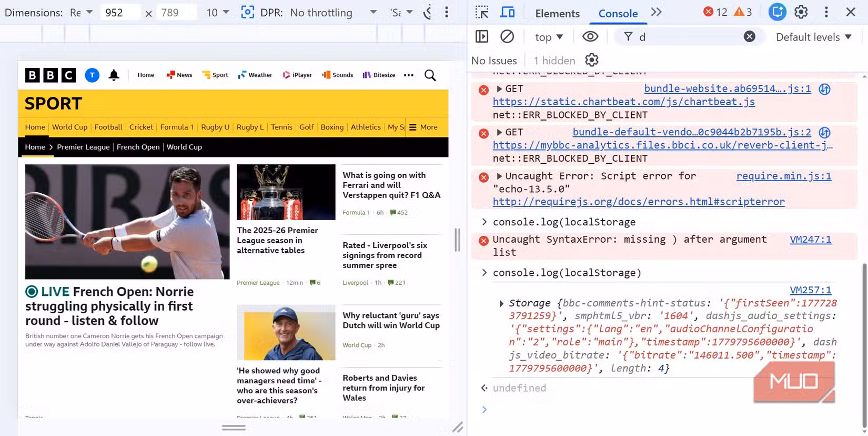Click the warning count badge
Screen dimensions: 868x436
coord(743,12)
